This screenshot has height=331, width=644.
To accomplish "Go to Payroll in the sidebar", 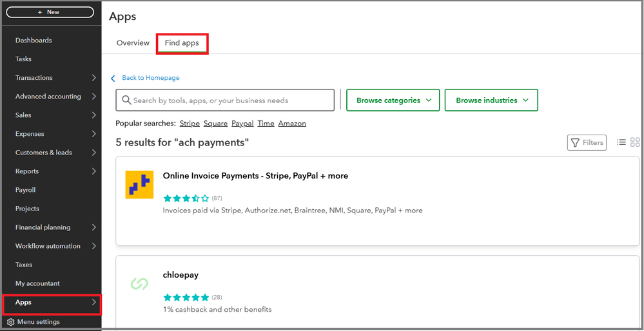I will click(x=26, y=190).
